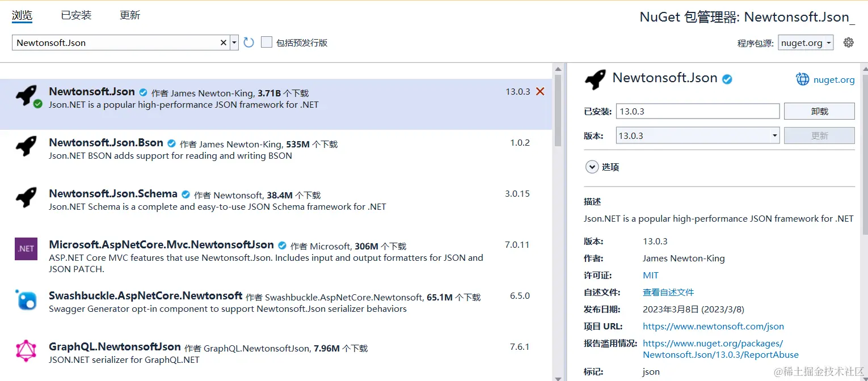Open the 程序包源 nuget.org dropdown
This screenshot has width=868, height=381.
click(806, 43)
